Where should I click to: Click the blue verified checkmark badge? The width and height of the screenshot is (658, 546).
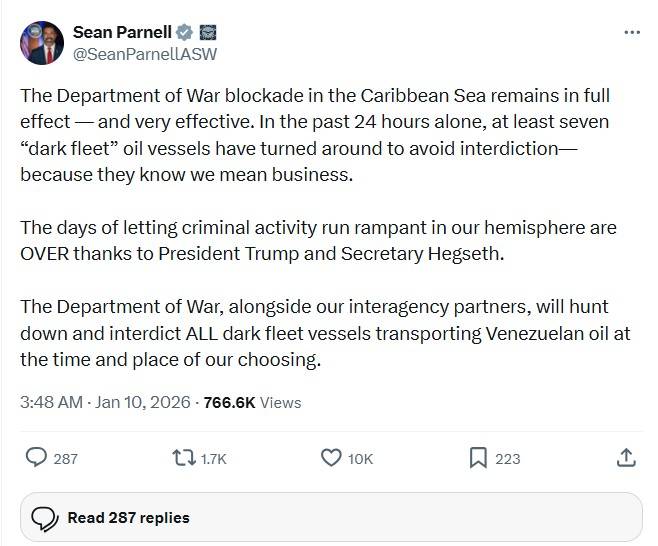pos(185,32)
